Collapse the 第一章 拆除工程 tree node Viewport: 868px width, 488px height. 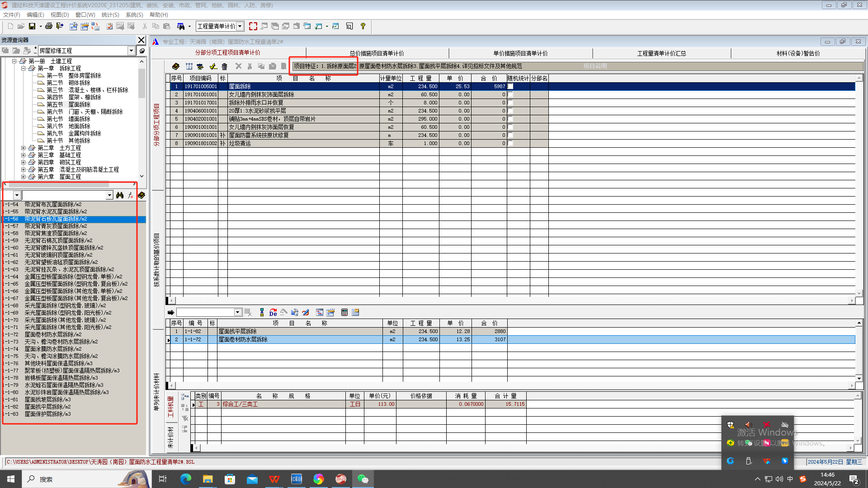[x=24, y=68]
